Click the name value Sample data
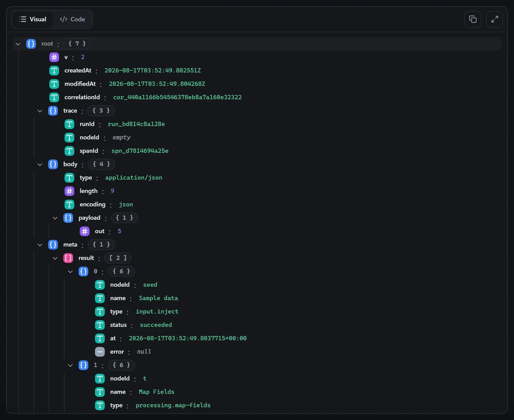Image resolution: width=514 pixels, height=420 pixels. pos(158,298)
